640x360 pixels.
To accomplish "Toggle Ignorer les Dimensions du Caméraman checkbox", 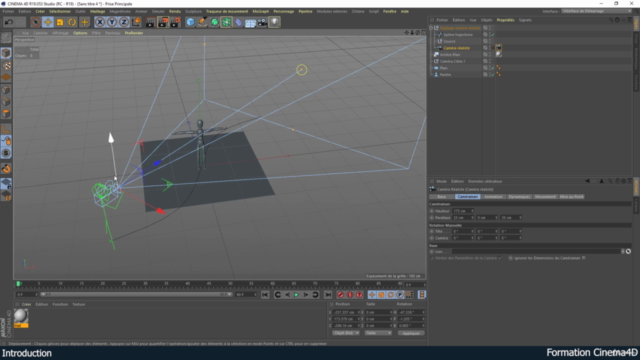I will pos(584,258).
